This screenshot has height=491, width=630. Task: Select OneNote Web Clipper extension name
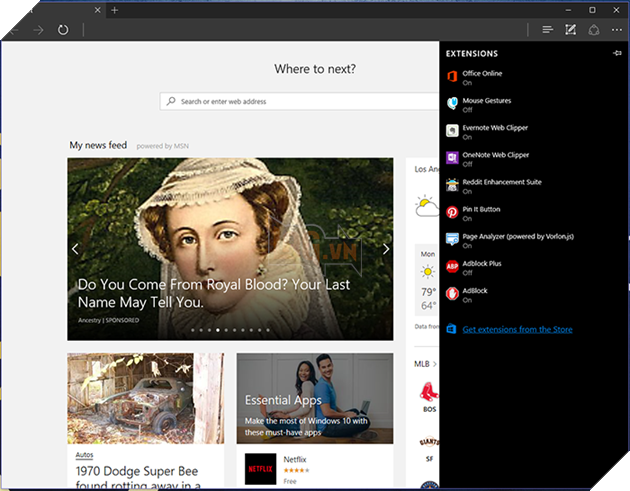click(x=496, y=155)
